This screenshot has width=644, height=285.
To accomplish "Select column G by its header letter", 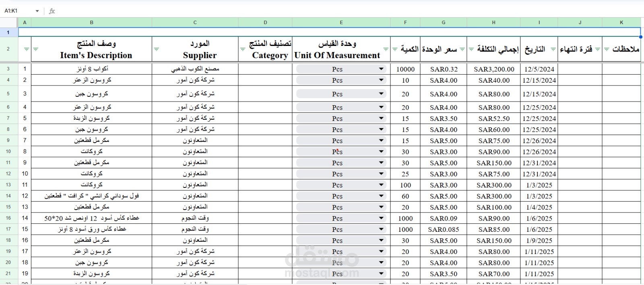I will (x=444, y=23).
